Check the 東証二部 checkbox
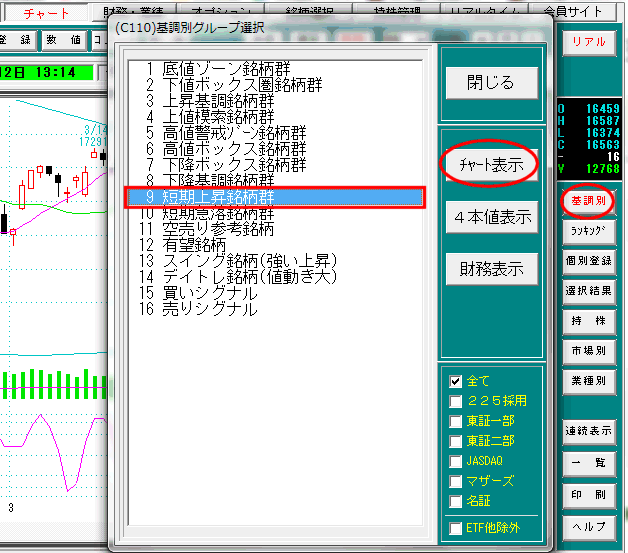Screen dimensions: 628x553 click(455, 441)
